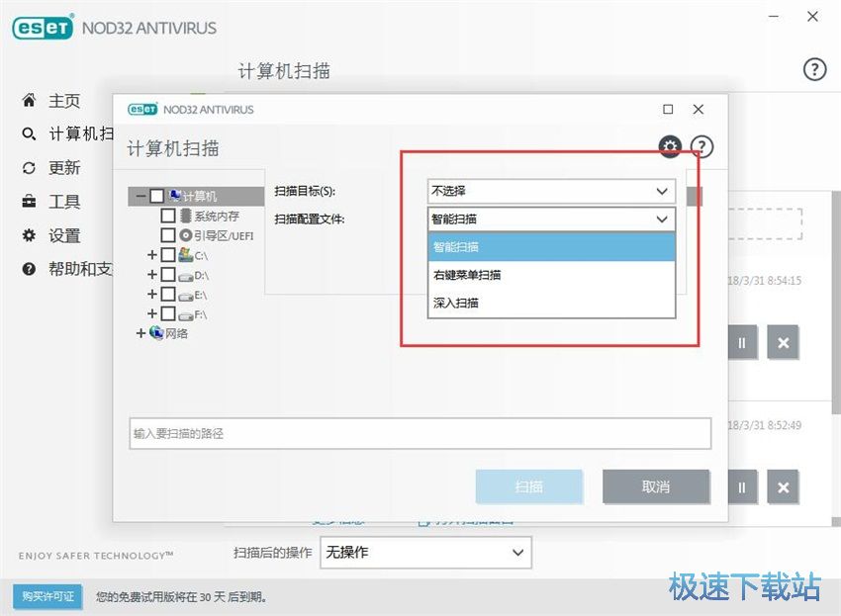Screen dimensions: 841x616
Task: Open help question mark in scan dialog
Action: click(x=701, y=146)
